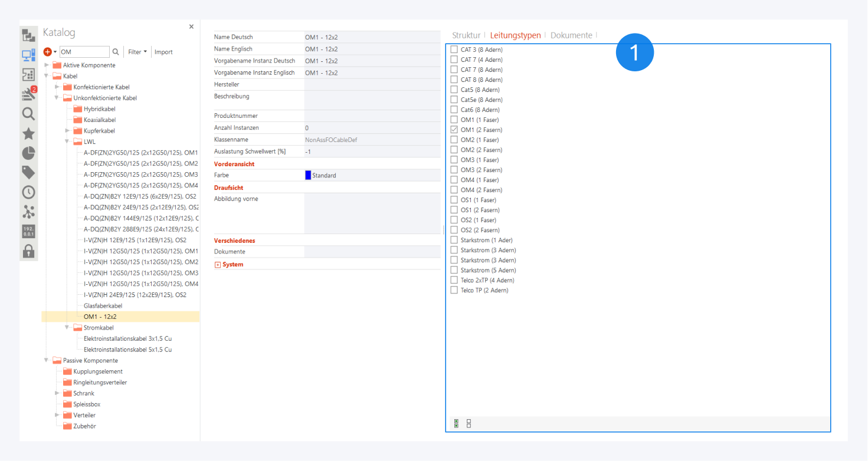Switch to the Struktur tab
The image size is (868, 461).
tap(466, 35)
